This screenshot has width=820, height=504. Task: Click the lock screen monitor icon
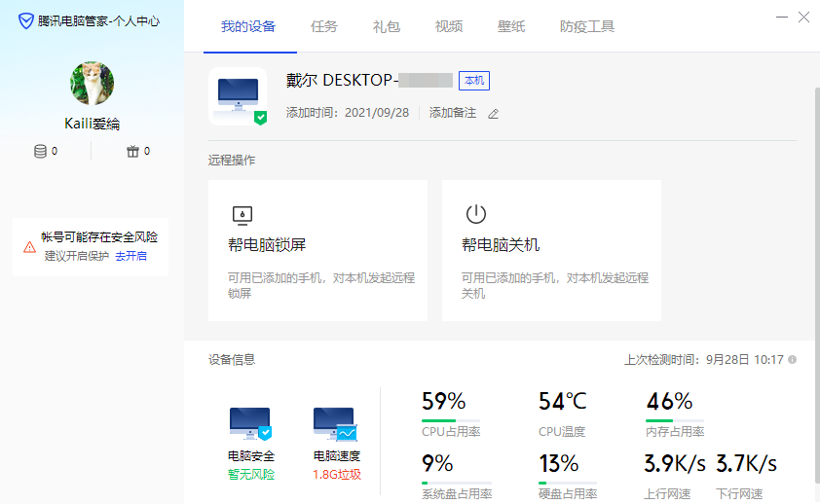242,215
